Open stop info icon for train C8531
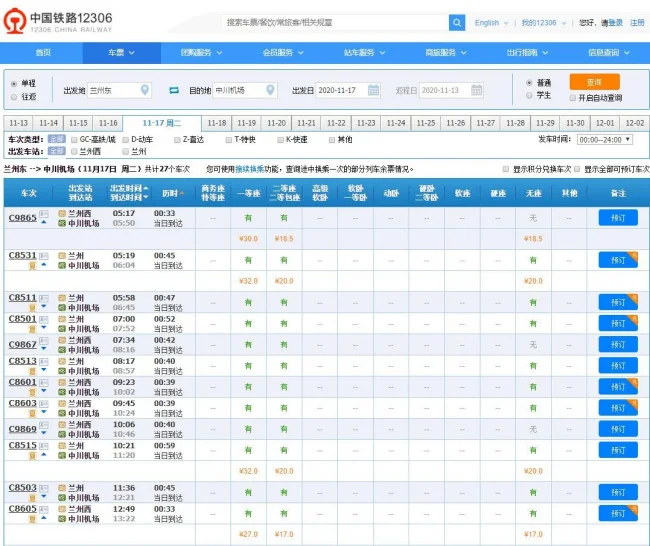The image size is (650, 546). (x=44, y=256)
